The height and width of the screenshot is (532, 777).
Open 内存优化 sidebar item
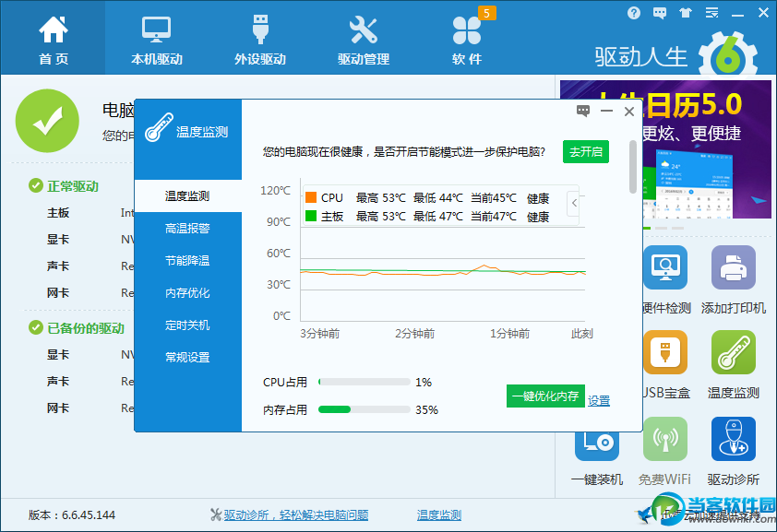188,292
